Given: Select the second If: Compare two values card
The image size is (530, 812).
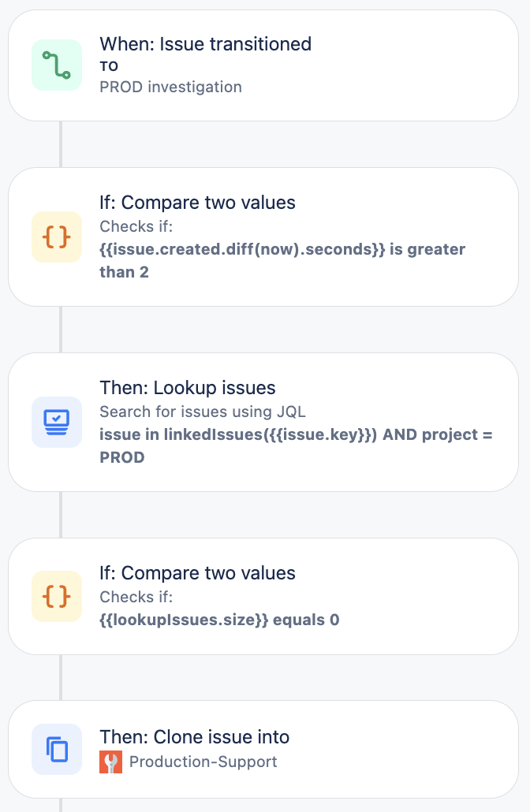Looking at the screenshot, I should click(x=265, y=596).
